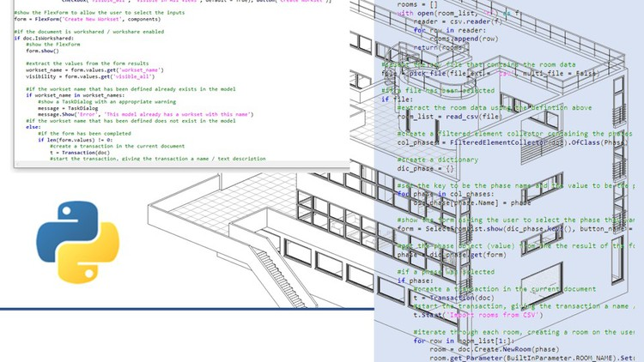
Task: Click comment "#show a TaskDialog with an appropriate warning"
Action: coord(106,102)
